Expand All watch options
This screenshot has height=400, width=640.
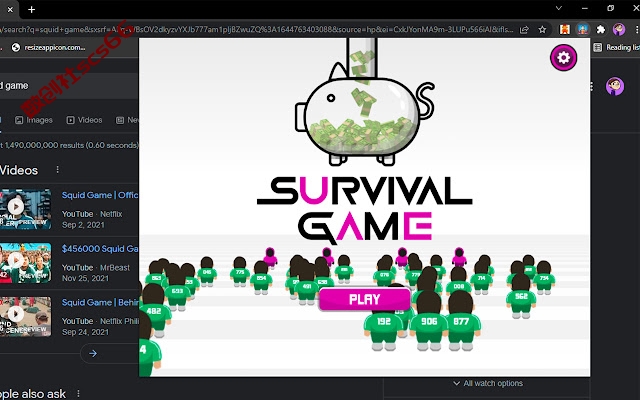[488, 383]
